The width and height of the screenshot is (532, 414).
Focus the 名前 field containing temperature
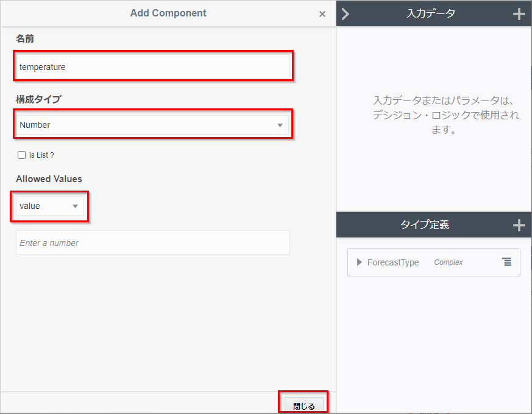click(152, 67)
